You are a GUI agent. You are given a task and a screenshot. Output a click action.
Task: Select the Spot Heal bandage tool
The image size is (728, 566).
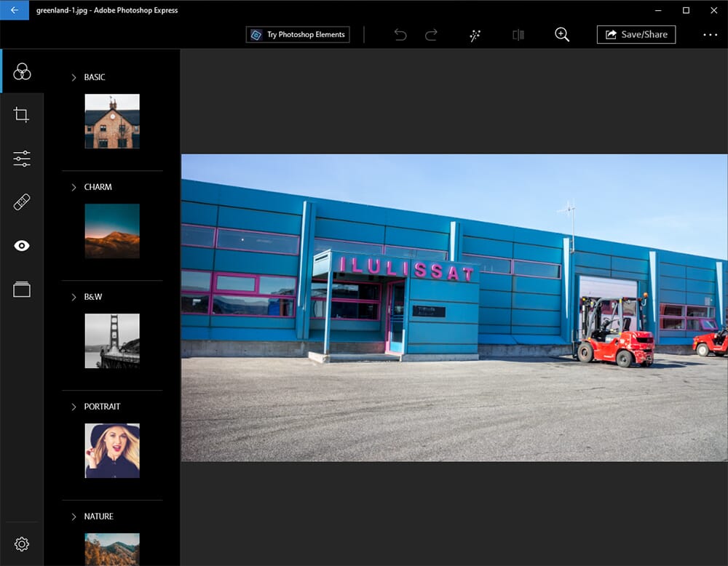click(22, 202)
